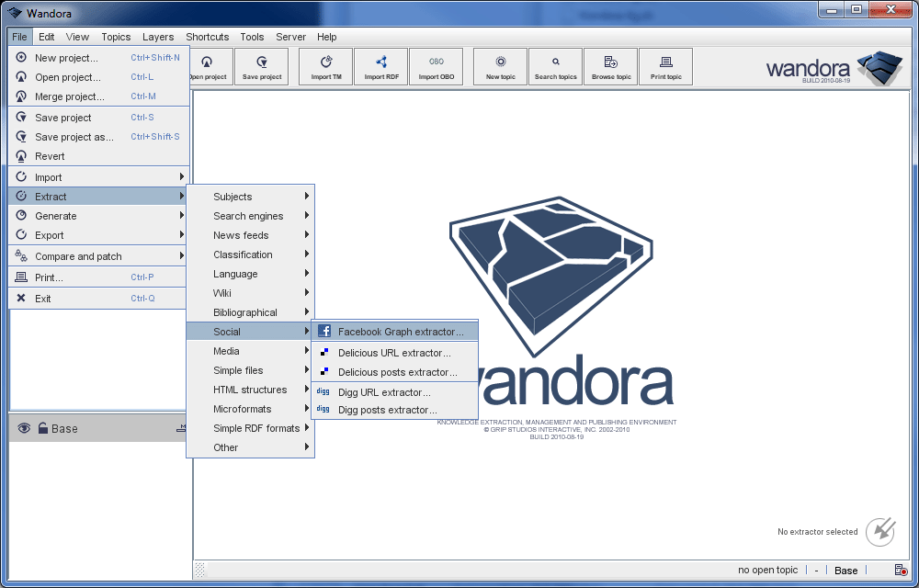Click the Print topic toolbar icon

click(665, 66)
